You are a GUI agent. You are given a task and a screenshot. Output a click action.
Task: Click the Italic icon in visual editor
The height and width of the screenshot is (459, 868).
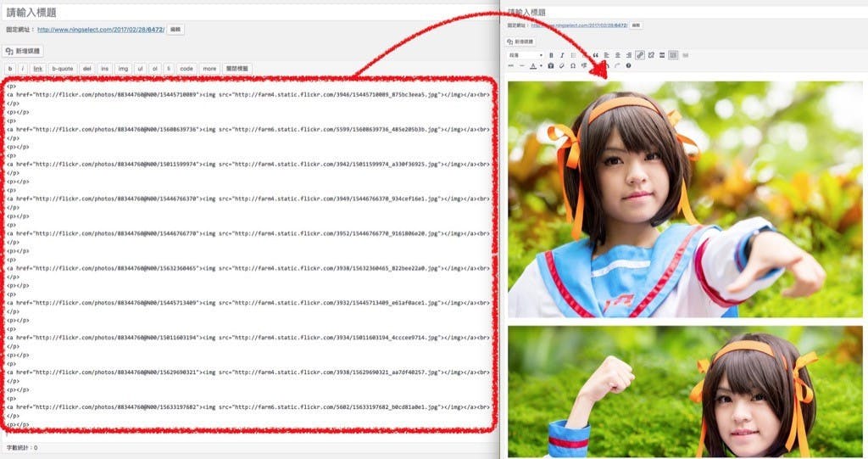pyautogui.click(x=562, y=55)
